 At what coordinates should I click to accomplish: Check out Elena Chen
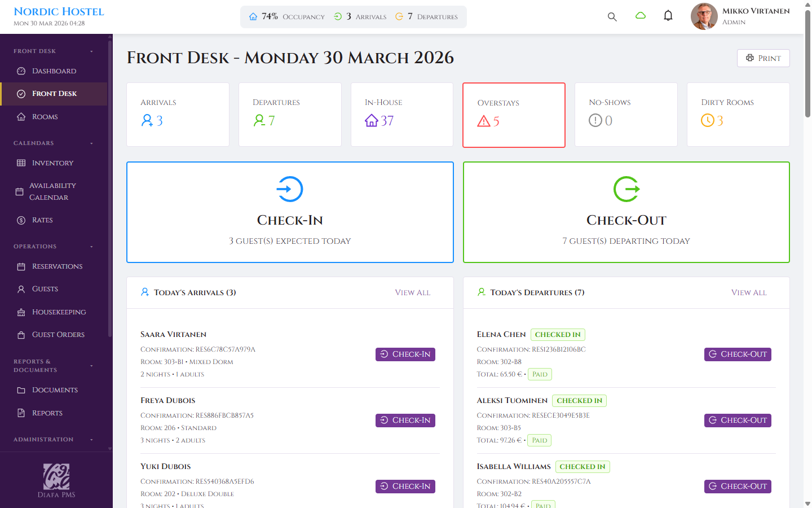pyautogui.click(x=738, y=354)
